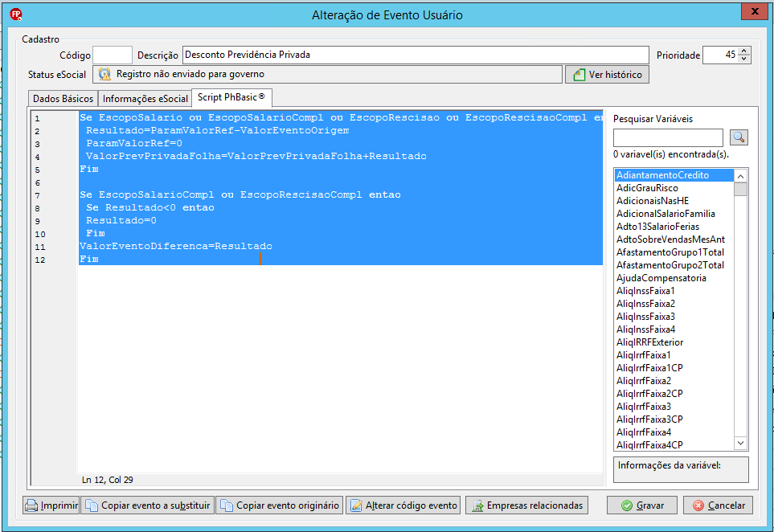Screen dimensions: 774x532
Task: Click the eSocial status warning icon
Action: coord(104,74)
